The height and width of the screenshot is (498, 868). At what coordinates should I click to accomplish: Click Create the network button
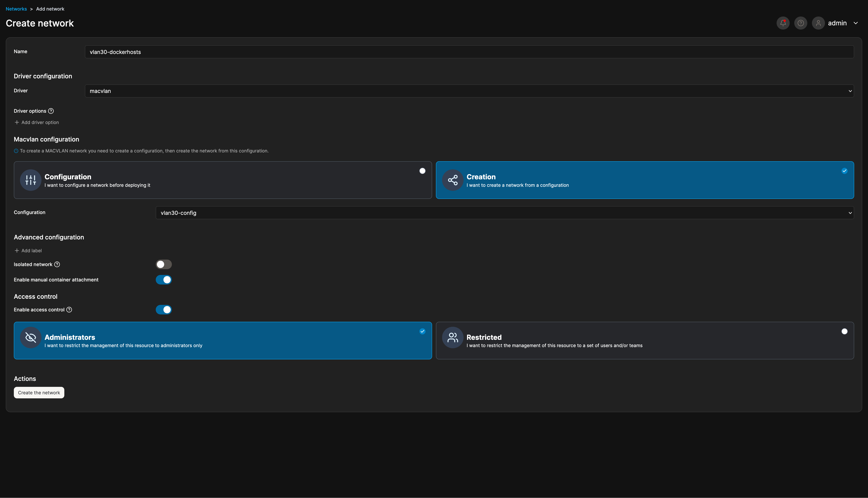click(x=39, y=393)
